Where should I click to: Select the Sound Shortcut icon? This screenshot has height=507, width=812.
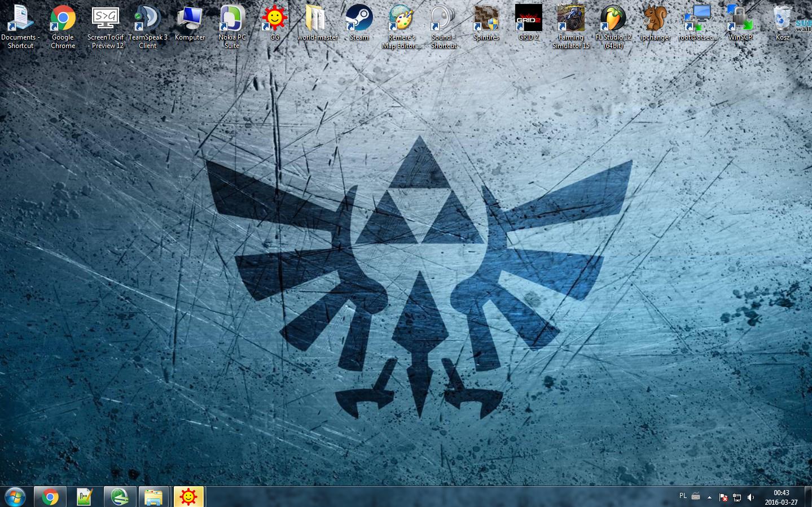pos(444,25)
